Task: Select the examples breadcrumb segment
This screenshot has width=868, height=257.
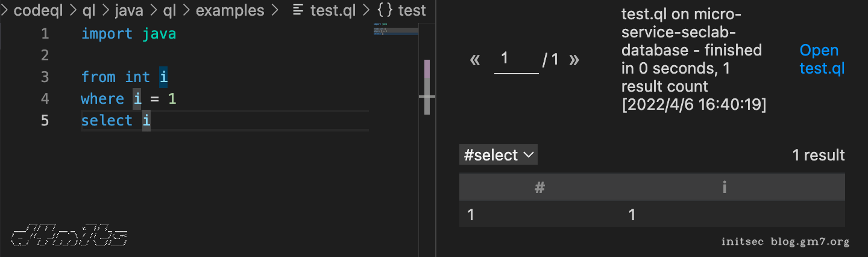Action: click(x=230, y=10)
